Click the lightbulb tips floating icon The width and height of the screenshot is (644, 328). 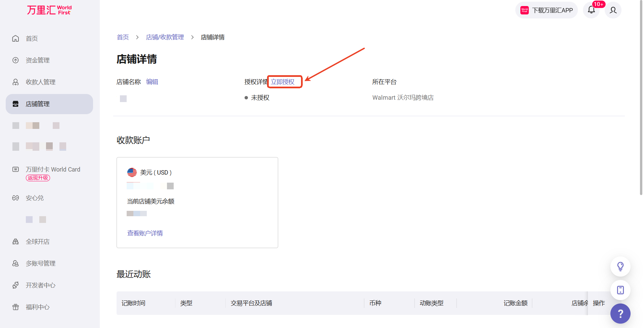620,267
